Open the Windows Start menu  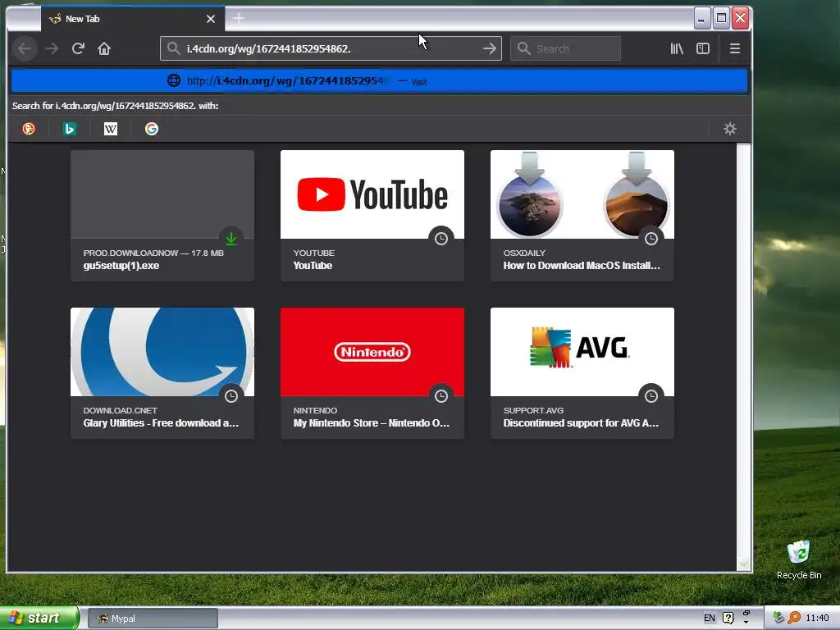click(39, 619)
